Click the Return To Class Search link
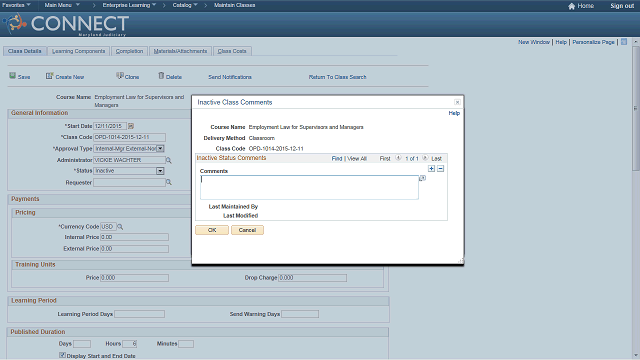This screenshot has height=360, width=640. click(337, 77)
